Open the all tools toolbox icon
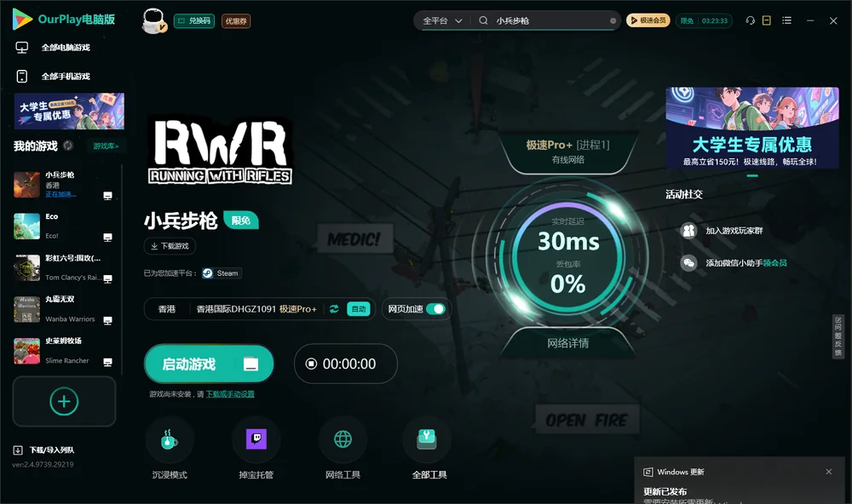The height and width of the screenshot is (504, 852). (427, 439)
